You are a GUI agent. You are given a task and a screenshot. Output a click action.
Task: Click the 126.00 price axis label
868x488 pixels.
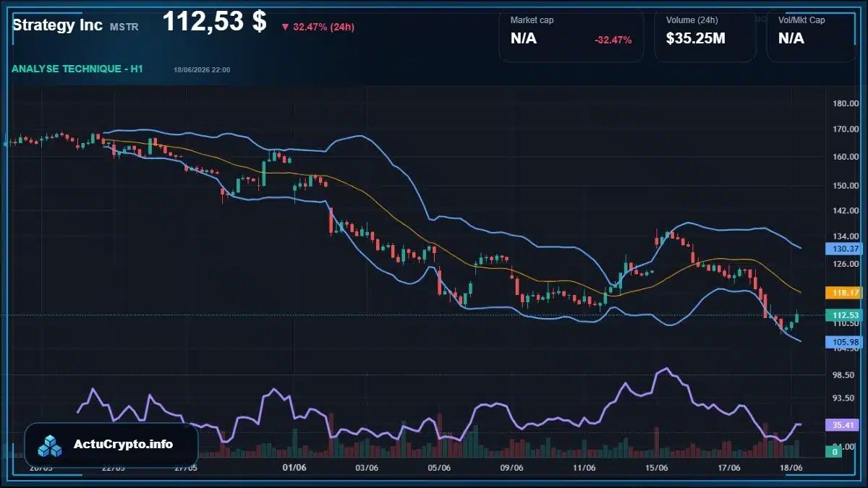point(845,264)
